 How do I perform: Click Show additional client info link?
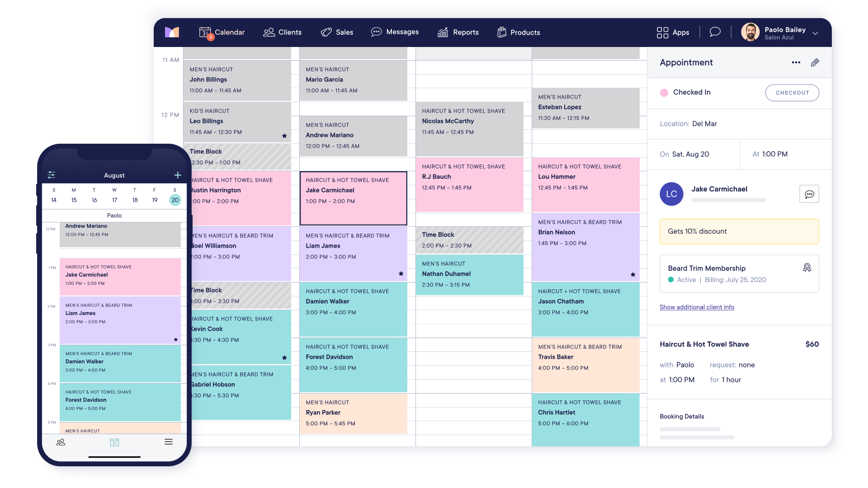(697, 307)
